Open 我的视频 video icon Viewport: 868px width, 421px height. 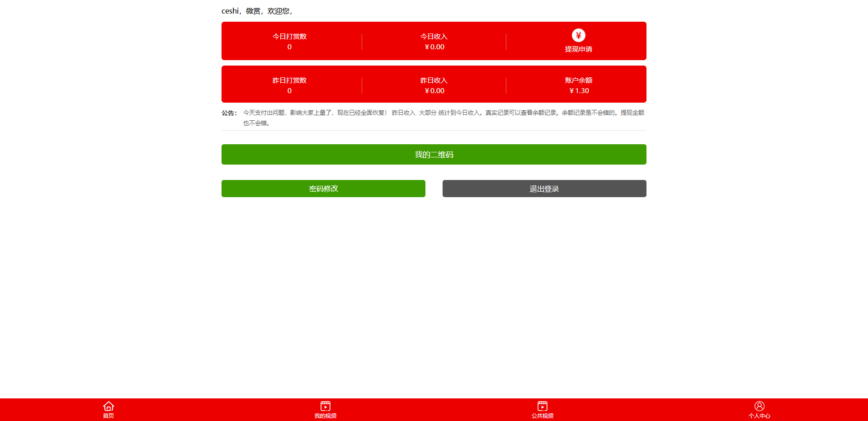325,406
